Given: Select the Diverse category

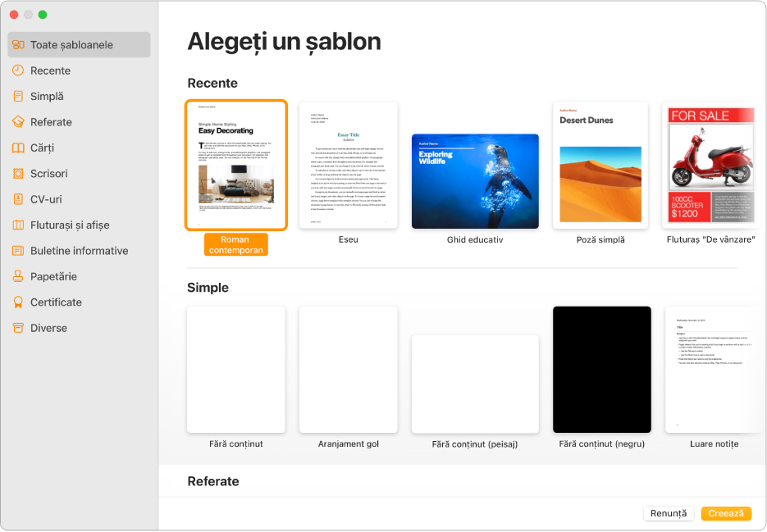Looking at the screenshot, I should [x=80, y=328].
